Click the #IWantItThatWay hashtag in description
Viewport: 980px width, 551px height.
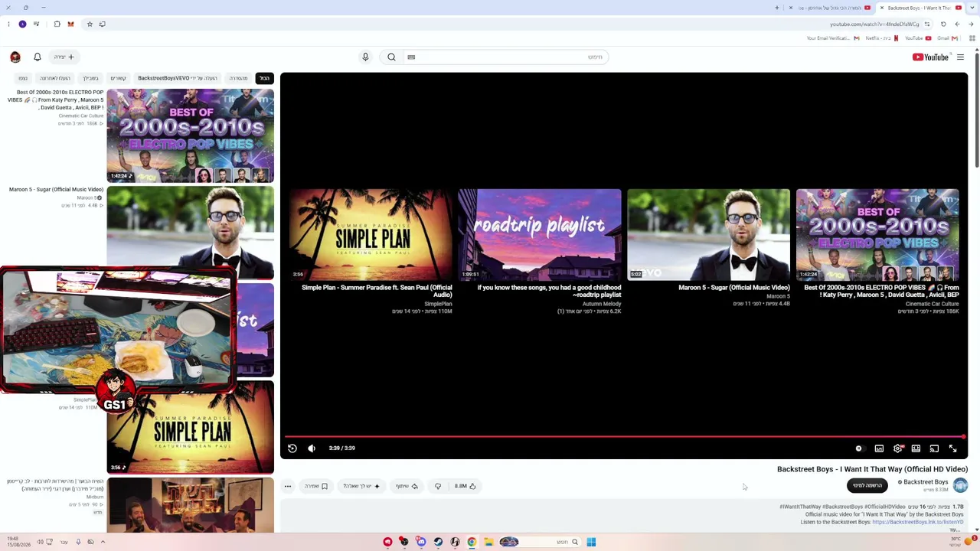pyautogui.click(x=800, y=507)
